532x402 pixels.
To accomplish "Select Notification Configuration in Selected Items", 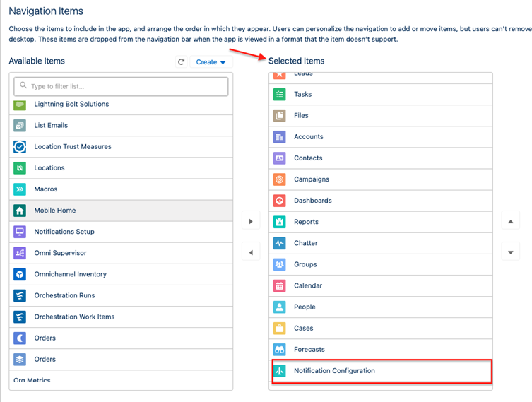I will (381, 371).
